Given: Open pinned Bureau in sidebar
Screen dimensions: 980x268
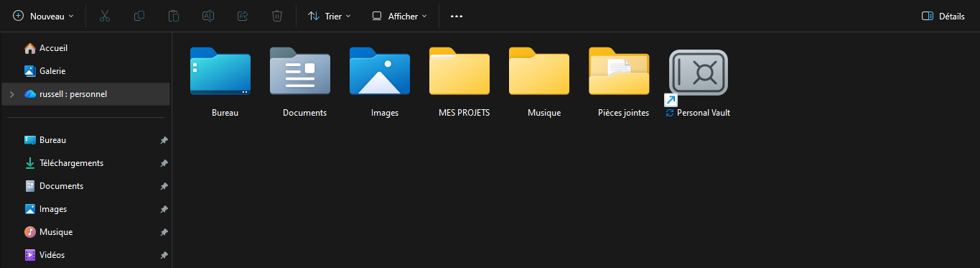Looking at the screenshot, I should point(86,140).
